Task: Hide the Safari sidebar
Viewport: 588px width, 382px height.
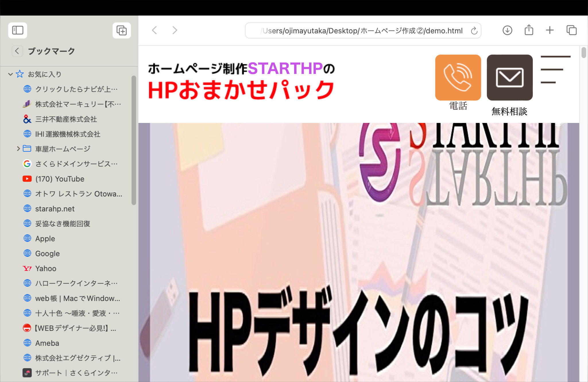Action: tap(18, 30)
